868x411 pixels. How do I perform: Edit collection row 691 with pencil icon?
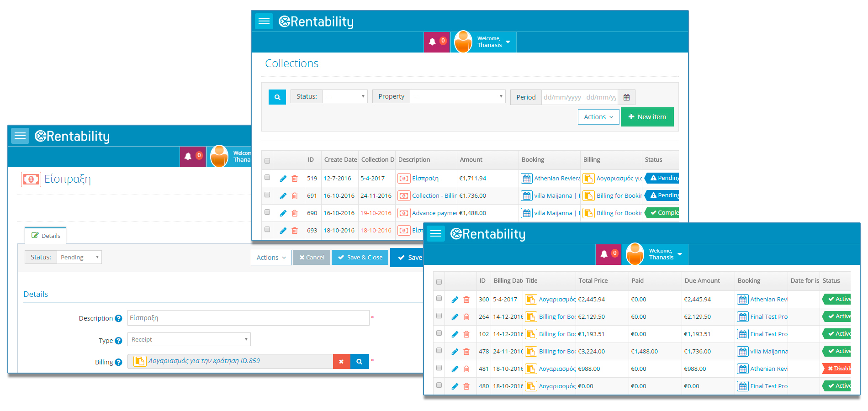tap(283, 196)
